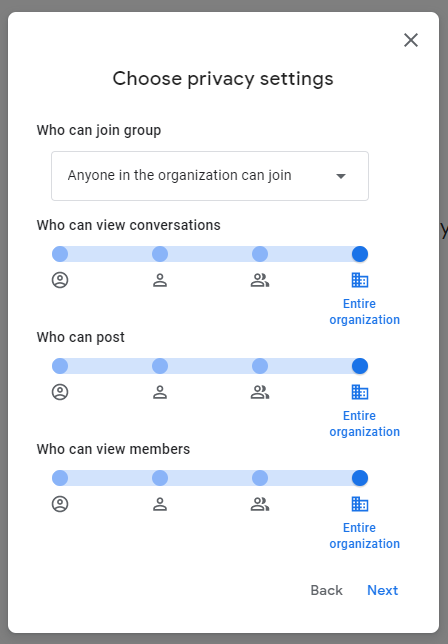Viewport: 448px width, 644px height.
Task: Click group owners icon under view conversations
Action: [60, 280]
